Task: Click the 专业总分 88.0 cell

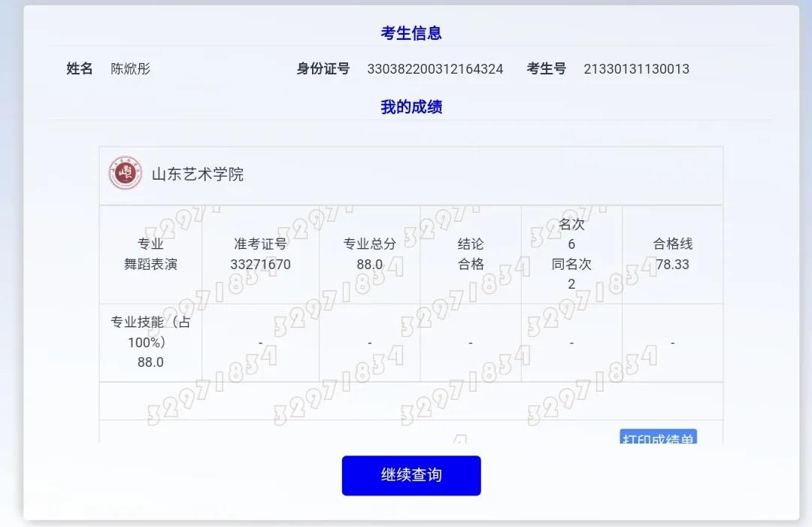Action: (369, 254)
